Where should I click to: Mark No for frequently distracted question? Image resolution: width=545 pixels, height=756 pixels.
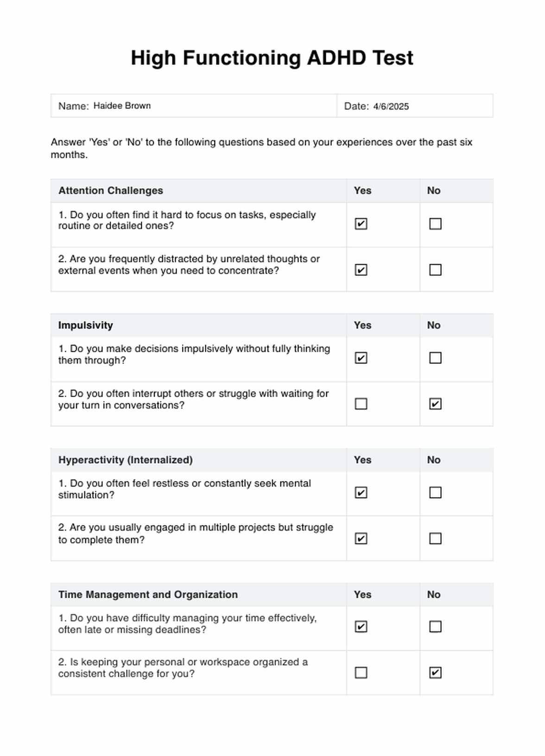tap(435, 270)
